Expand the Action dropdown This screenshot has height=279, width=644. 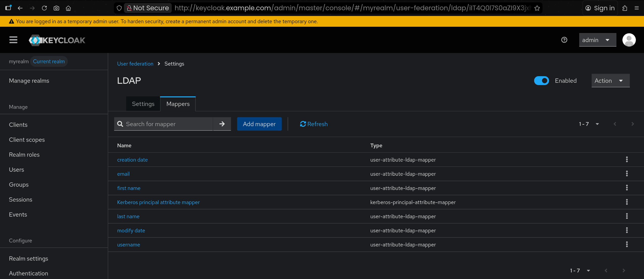[610, 81]
